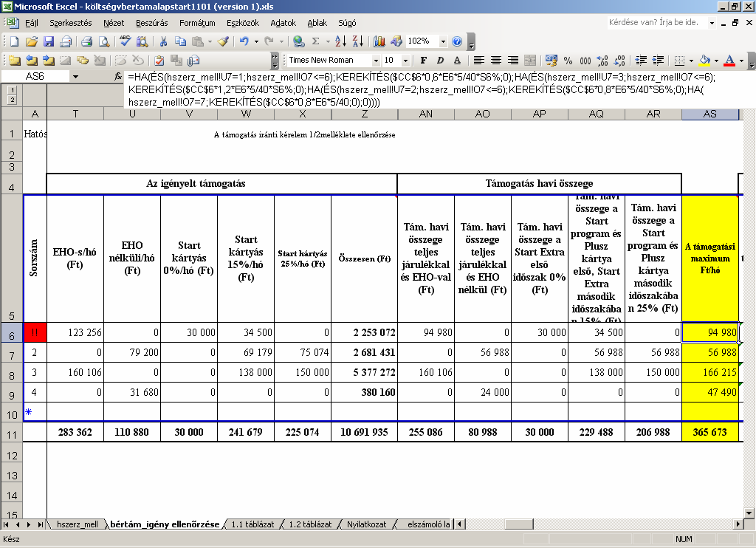This screenshot has width=756, height=548.
Task: Activate the Format Painter brush
Action: point(223,41)
